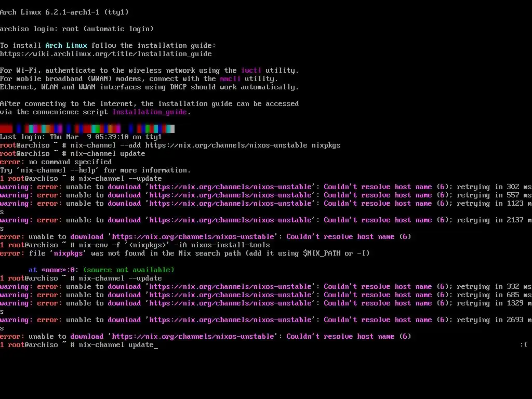Click the ':(' sad face on the last prompt
532x399 pixels.
click(x=524, y=345)
